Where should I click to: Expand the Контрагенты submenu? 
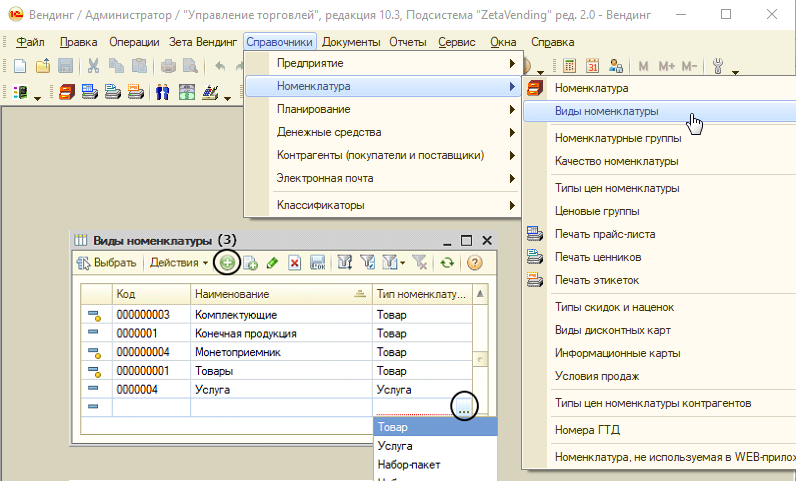383,155
